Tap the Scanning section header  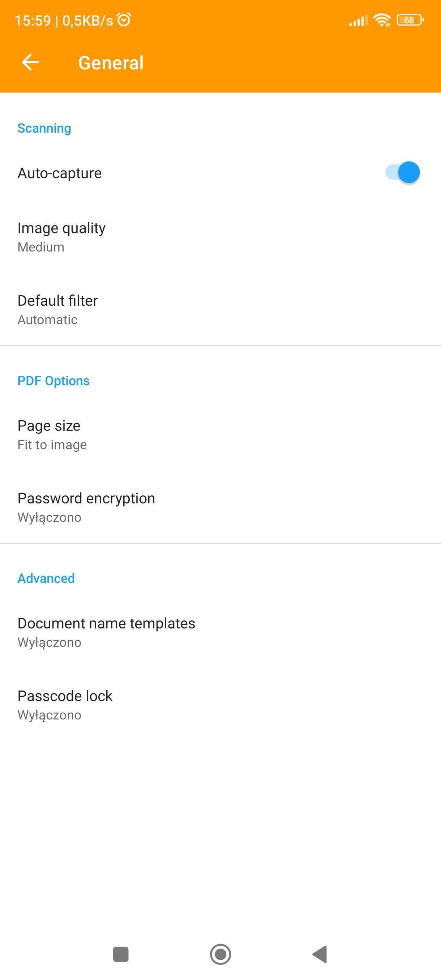tap(44, 128)
